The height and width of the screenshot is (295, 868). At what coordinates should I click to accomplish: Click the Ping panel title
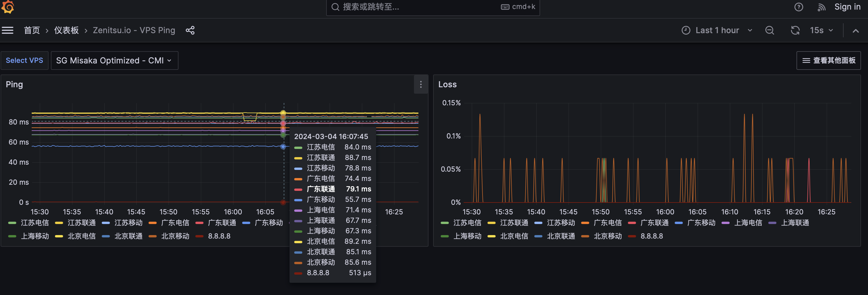pyautogui.click(x=14, y=84)
